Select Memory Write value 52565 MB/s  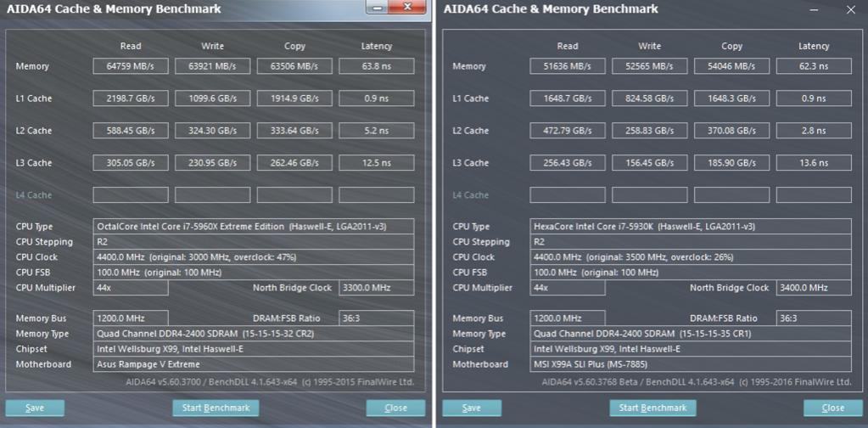(649, 66)
